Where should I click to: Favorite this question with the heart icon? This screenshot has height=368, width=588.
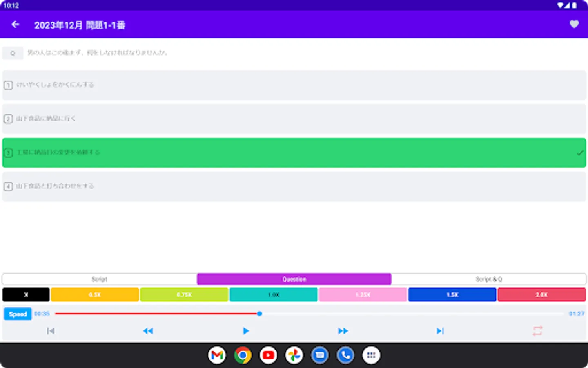coord(574,24)
